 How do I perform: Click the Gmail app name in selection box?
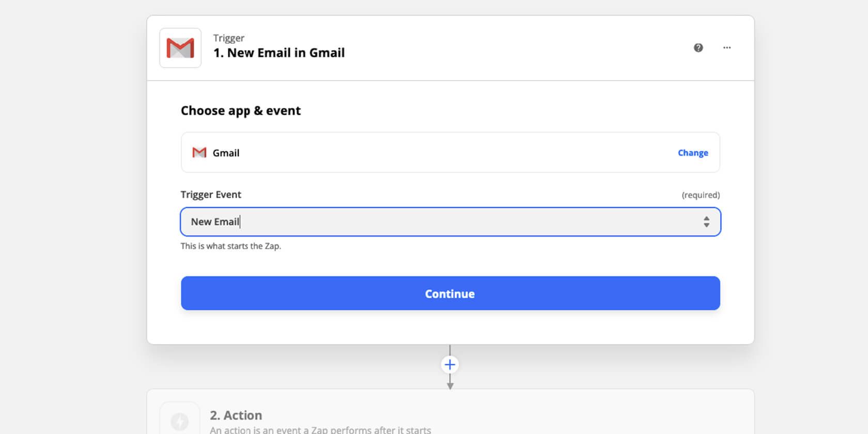[x=226, y=153]
